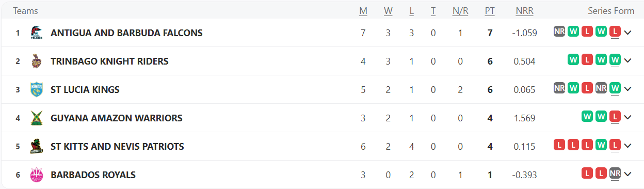Expand Guyana Amazon Warriors match details chevron
Image resolution: width=644 pixels, height=189 pixels.
628,118
